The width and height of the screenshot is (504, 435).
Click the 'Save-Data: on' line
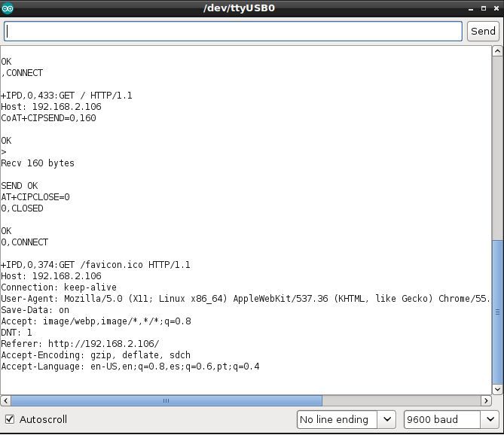pos(35,310)
